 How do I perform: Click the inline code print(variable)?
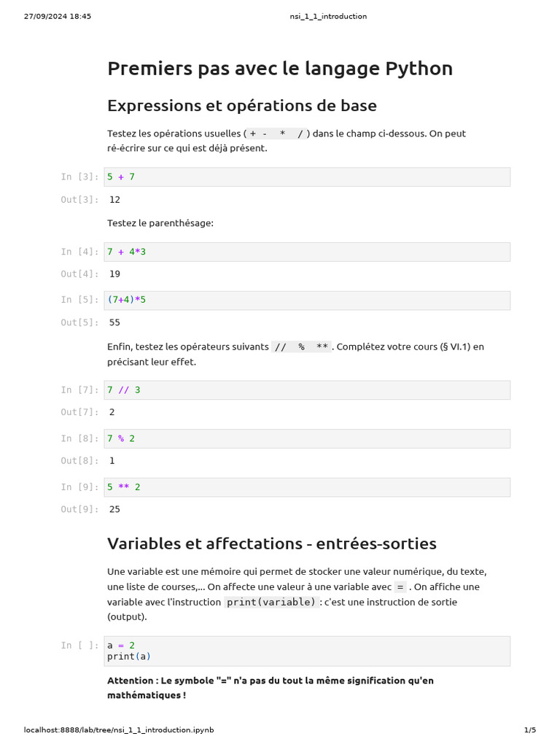pos(271,602)
